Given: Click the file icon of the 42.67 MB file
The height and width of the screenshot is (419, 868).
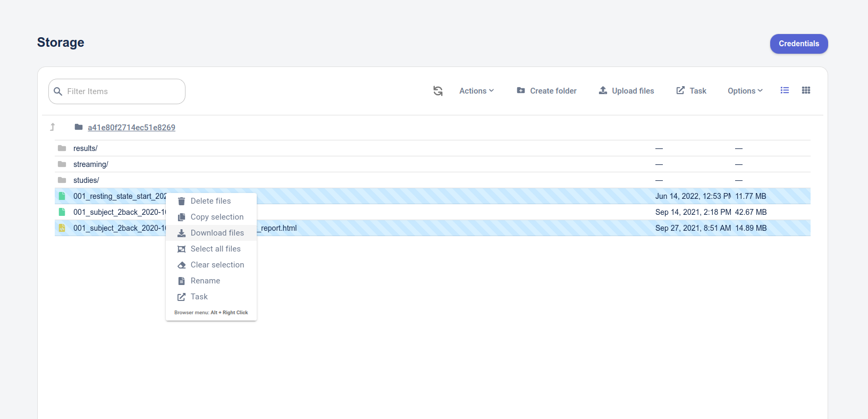Looking at the screenshot, I should pos(62,212).
